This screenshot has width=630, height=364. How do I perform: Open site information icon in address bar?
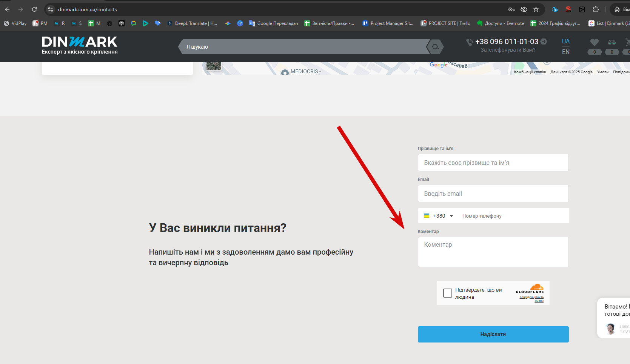tap(51, 9)
